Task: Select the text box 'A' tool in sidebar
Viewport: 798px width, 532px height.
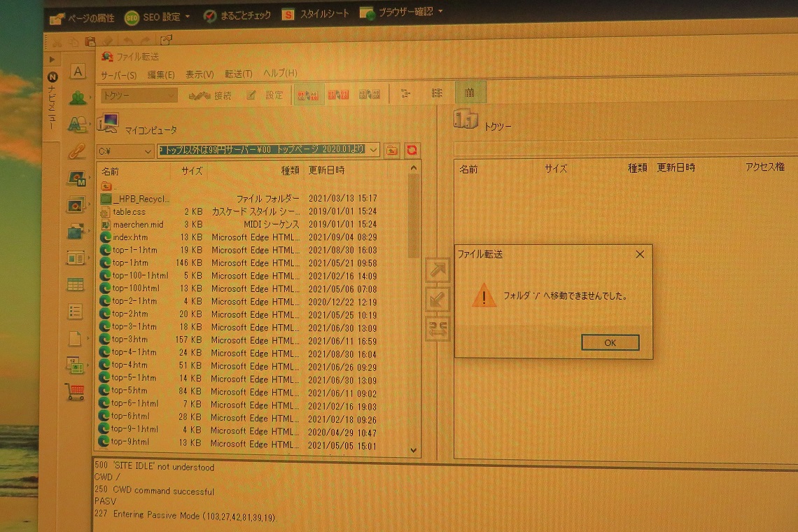Action: click(x=78, y=71)
